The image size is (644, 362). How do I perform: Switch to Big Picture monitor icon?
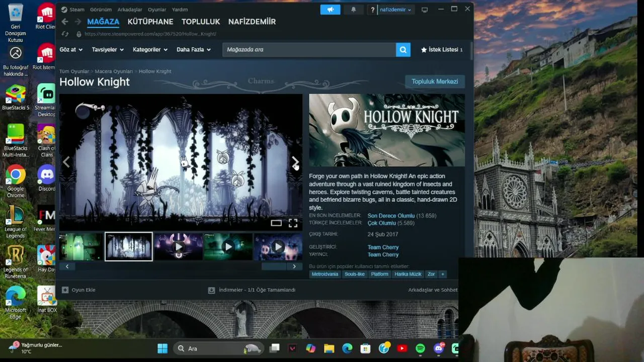(425, 10)
